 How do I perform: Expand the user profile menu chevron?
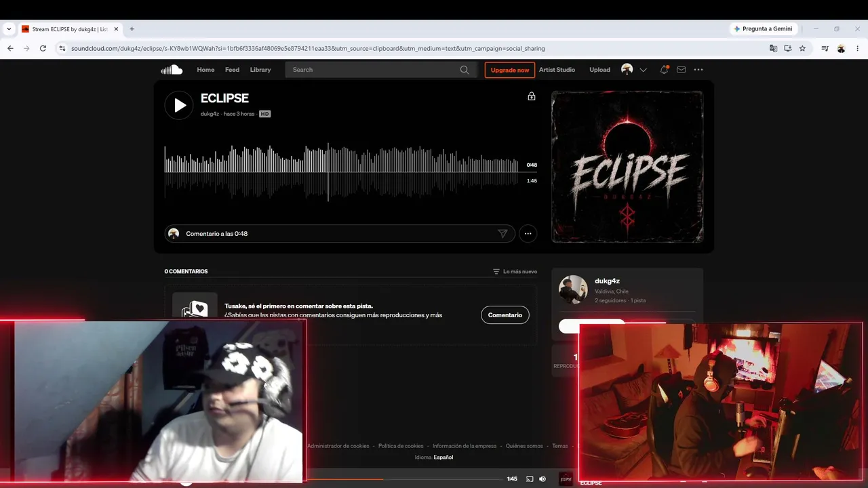pos(644,70)
